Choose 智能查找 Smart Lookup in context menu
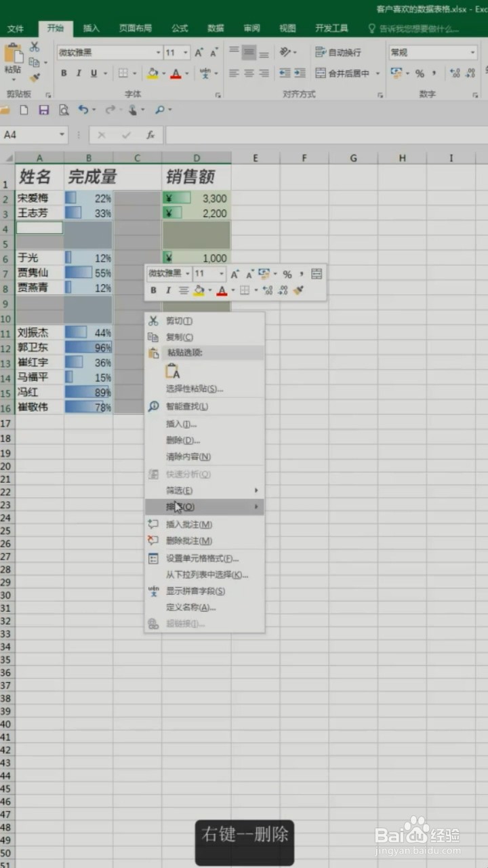This screenshot has width=488, height=868. pyautogui.click(x=204, y=406)
